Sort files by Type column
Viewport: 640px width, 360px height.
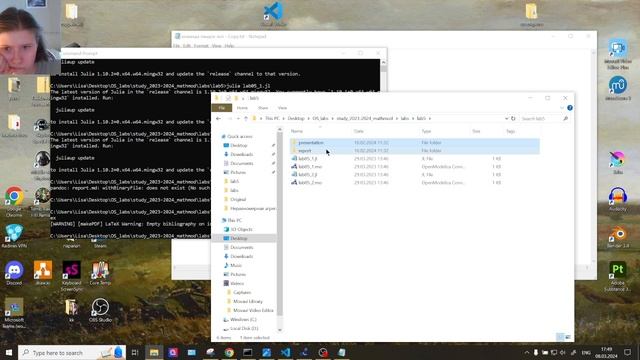pos(426,131)
